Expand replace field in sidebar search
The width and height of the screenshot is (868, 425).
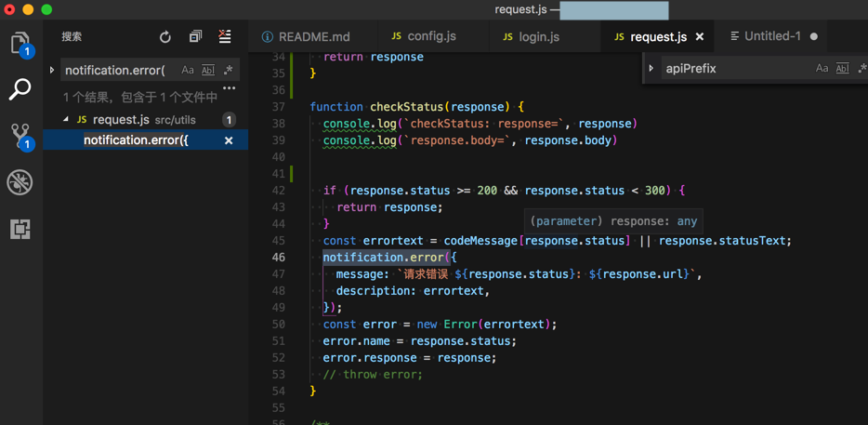coord(52,71)
